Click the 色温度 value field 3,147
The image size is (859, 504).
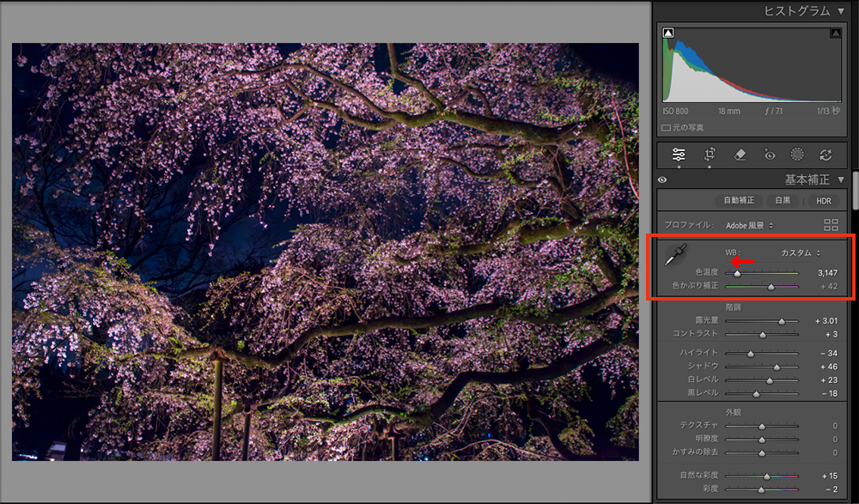[825, 273]
